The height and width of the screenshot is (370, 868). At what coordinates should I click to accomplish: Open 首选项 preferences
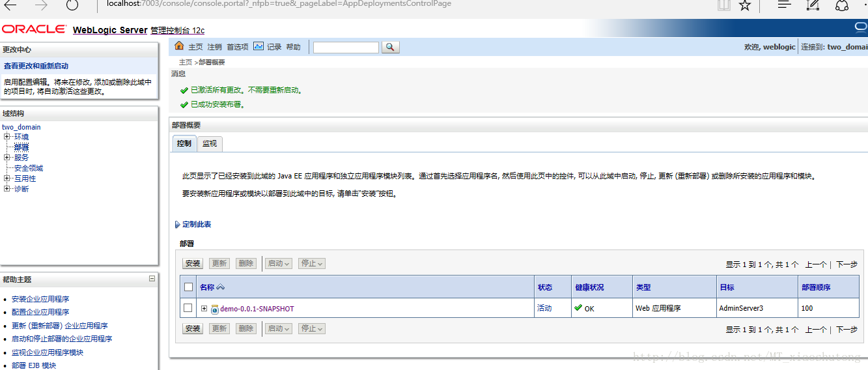click(x=238, y=47)
